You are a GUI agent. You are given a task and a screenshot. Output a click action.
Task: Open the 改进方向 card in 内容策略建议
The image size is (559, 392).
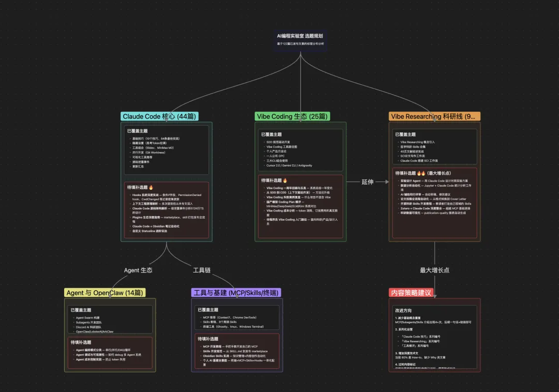coord(434,335)
